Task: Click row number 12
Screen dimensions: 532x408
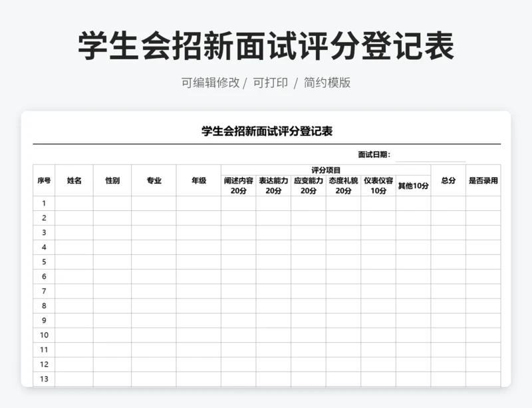Action: click(x=44, y=364)
